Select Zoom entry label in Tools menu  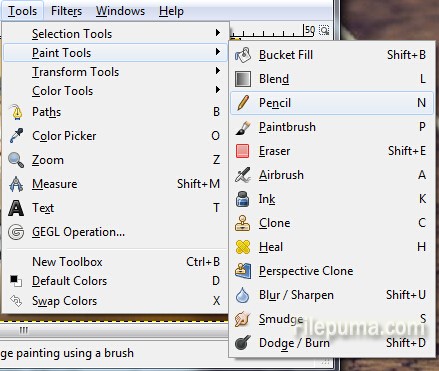(48, 160)
